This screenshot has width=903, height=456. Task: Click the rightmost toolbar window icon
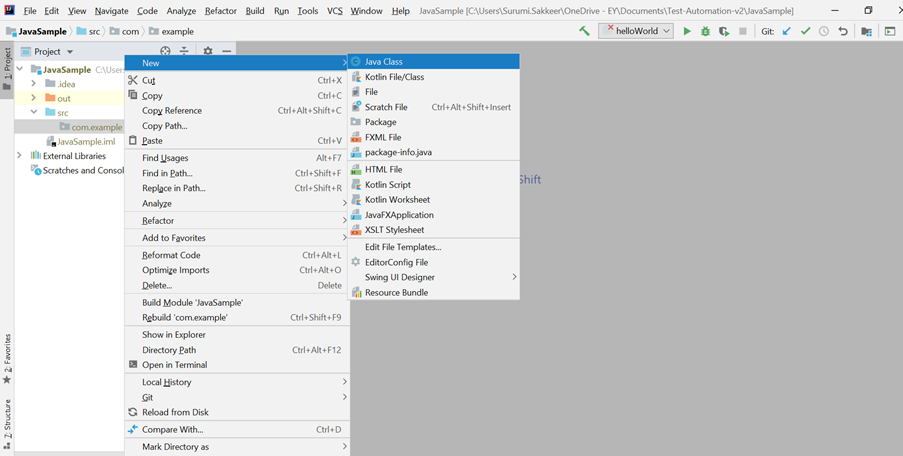pos(890,31)
